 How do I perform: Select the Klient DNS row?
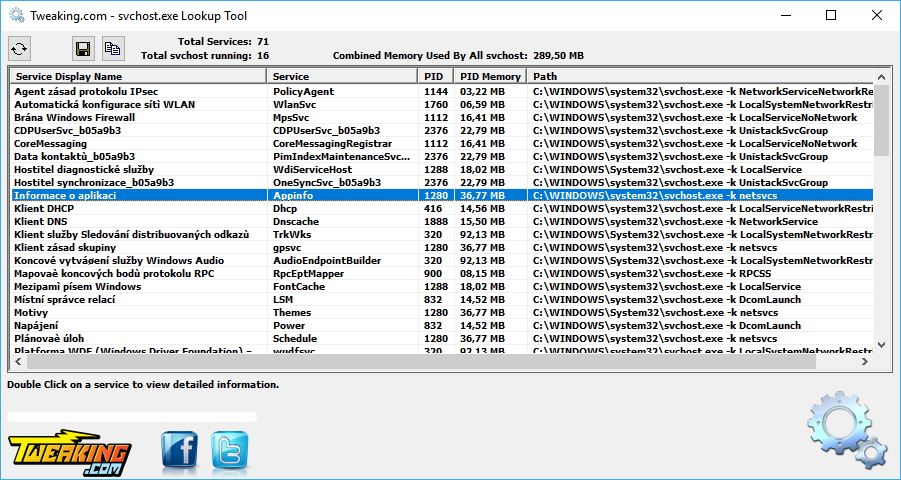click(442, 221)
